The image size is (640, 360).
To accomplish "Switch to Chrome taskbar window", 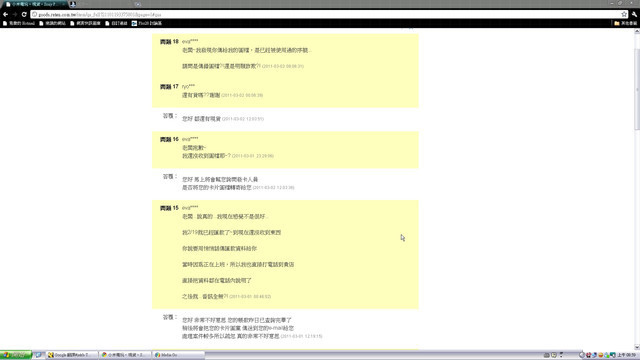I will (x=125, y=355).
